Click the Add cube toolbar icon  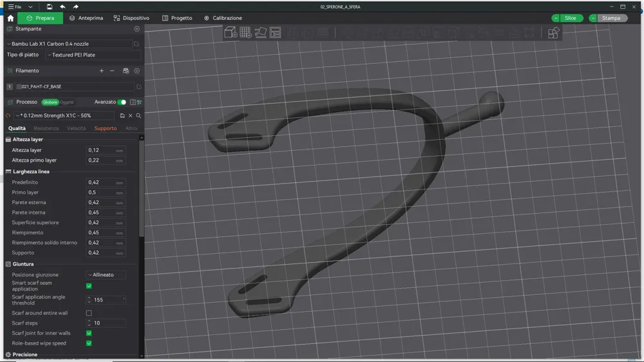pyautogui.click(x=231, y=32)
